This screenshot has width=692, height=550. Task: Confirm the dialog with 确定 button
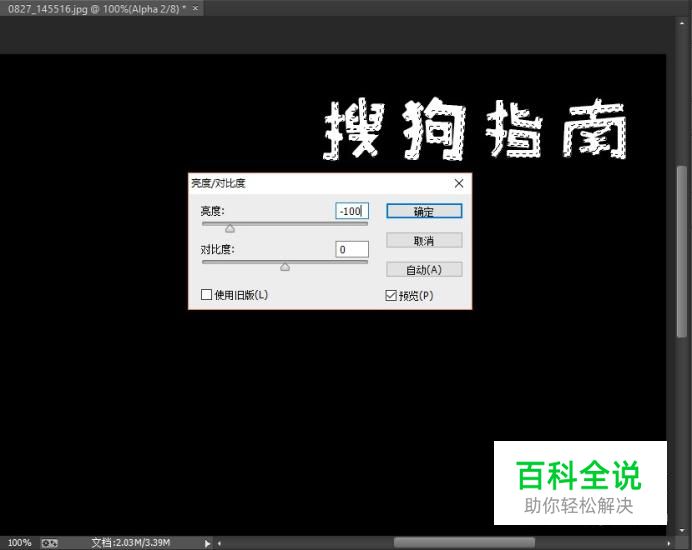424,211
